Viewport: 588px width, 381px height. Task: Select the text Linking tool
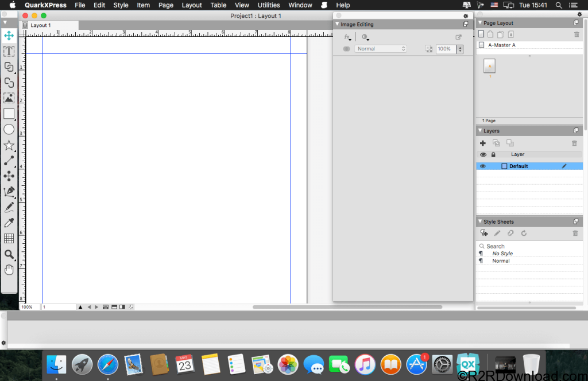coord(9,67)
